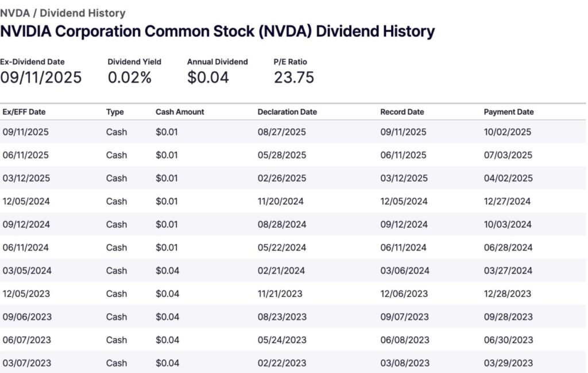
Task: Click the 0.02% Dividend Yield value
Action: 130,77
